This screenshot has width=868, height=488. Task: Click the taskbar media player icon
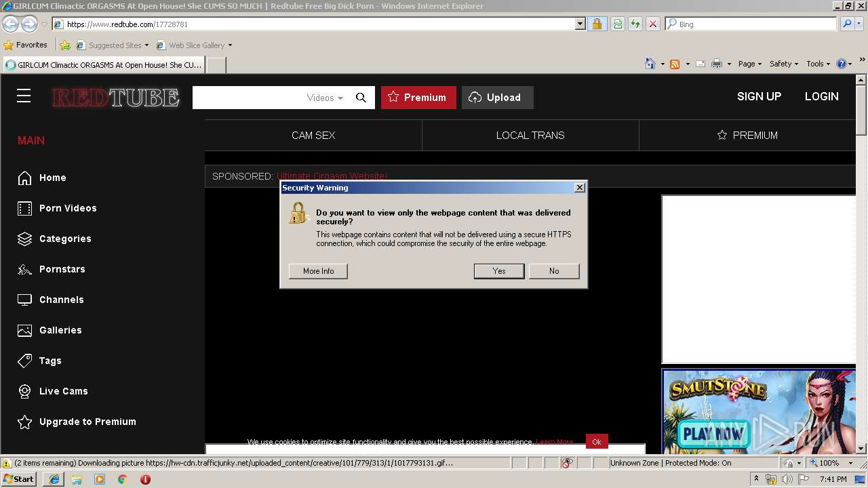click(x=100, y=479)
